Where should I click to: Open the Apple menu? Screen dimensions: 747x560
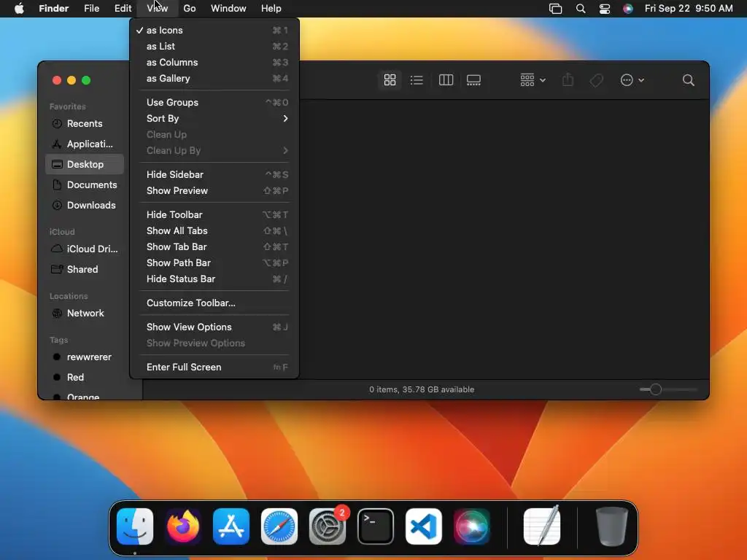[x=19, y=9]
